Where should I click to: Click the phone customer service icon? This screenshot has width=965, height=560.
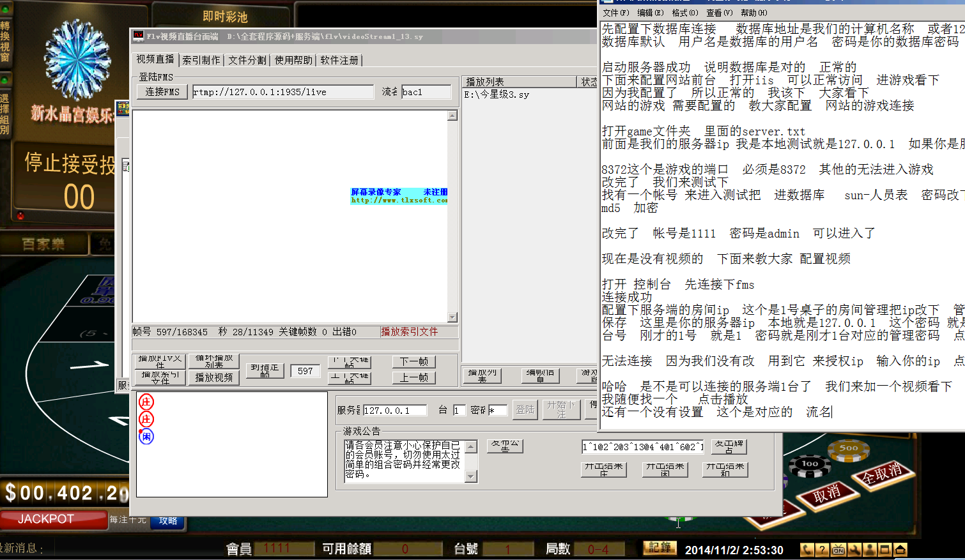coord(807,549)
